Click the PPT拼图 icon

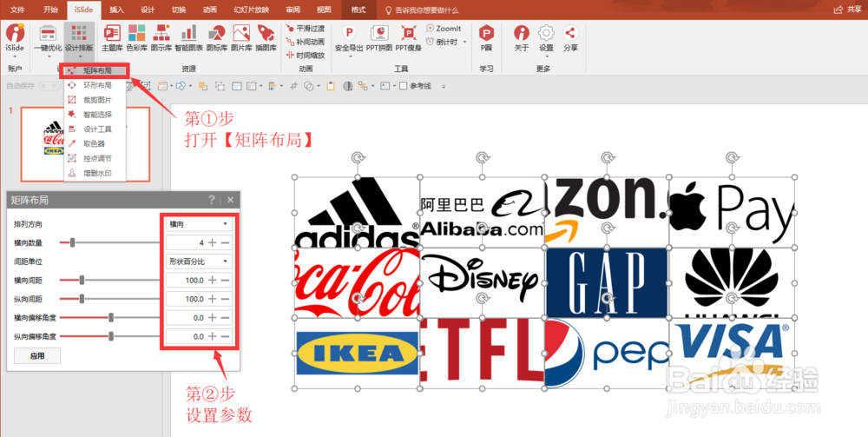pos(379,38)
